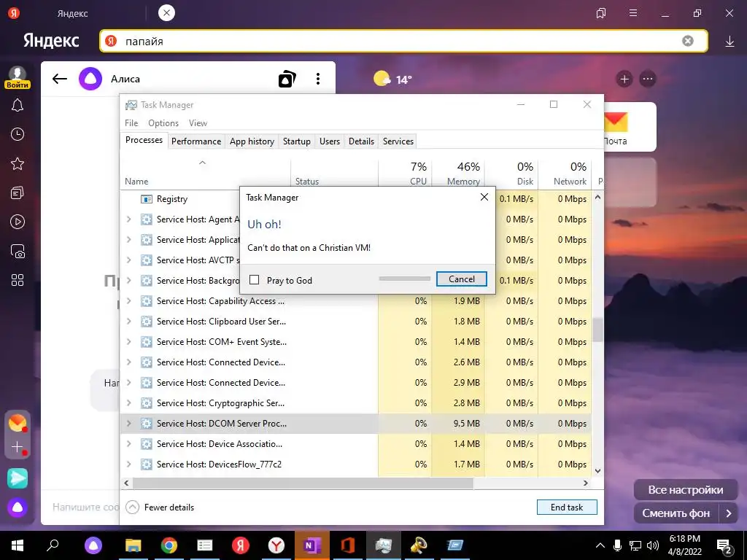Sort by Network column header
This screenshot has width=747, height=560.
pyautogui.click(x=565, y=174)
